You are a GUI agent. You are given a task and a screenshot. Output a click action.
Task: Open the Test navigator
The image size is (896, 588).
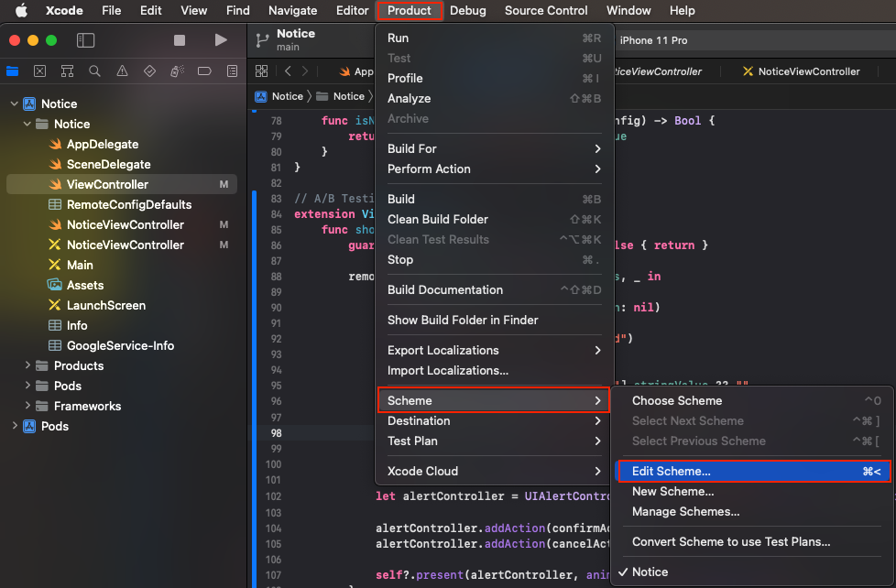click(x=149, y=71)
